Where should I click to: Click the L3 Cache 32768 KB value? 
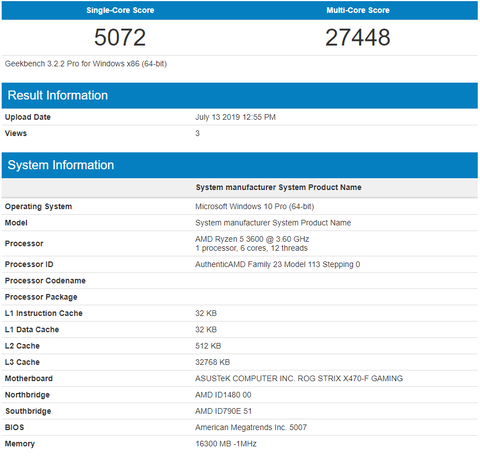[213, 362]
